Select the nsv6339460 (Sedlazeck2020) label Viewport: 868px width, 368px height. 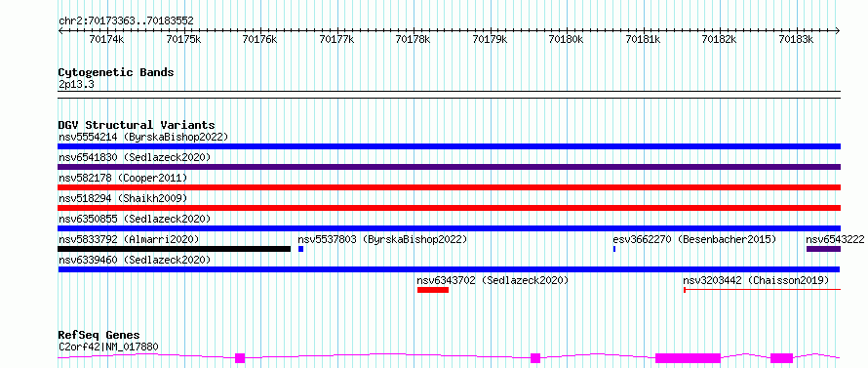[x=135, y=260]
